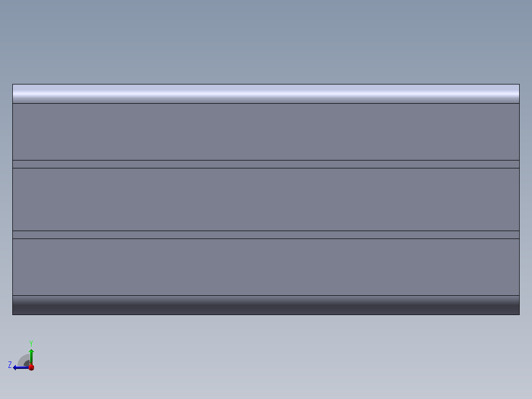The width and height of the screenshot is (532, 399).
Task: Select narrow strip between upper and middle faces
Action: [266, 164]
